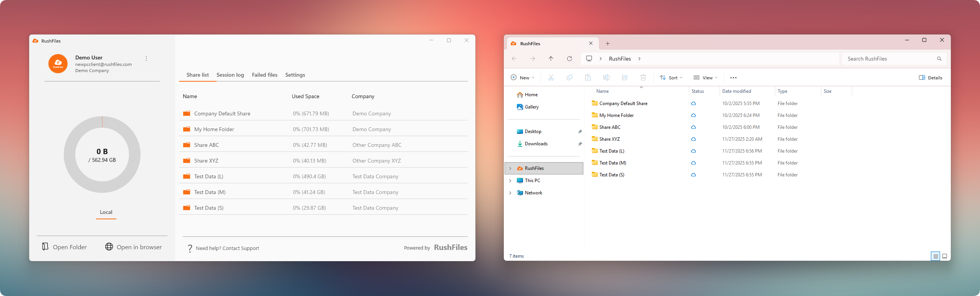The width and height of the screenshot is (980, 296).
Task: Switch to the Session log tab
Action: (x=230, y=75)
